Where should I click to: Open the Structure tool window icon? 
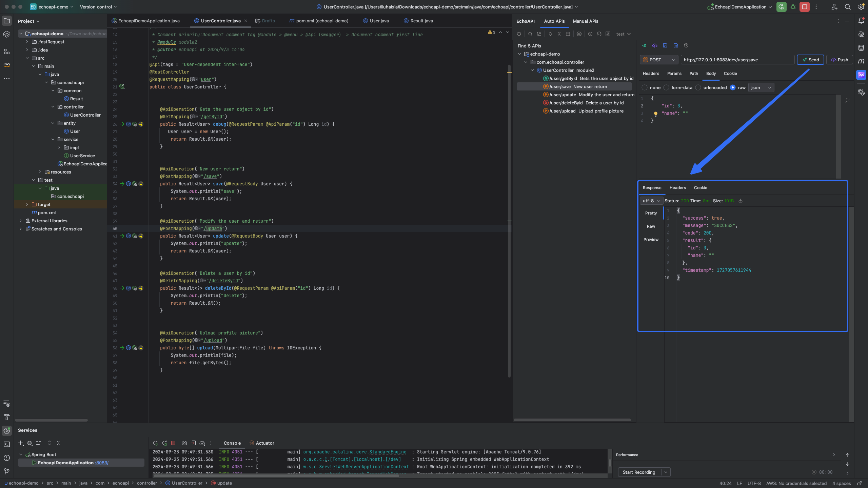point(7,52)
